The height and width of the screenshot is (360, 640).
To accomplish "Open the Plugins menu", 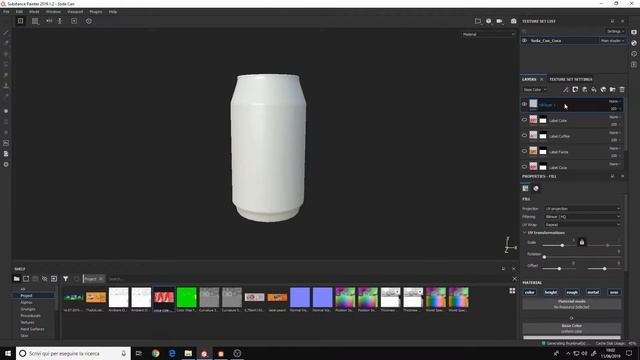I will click(x=96, y=12).
